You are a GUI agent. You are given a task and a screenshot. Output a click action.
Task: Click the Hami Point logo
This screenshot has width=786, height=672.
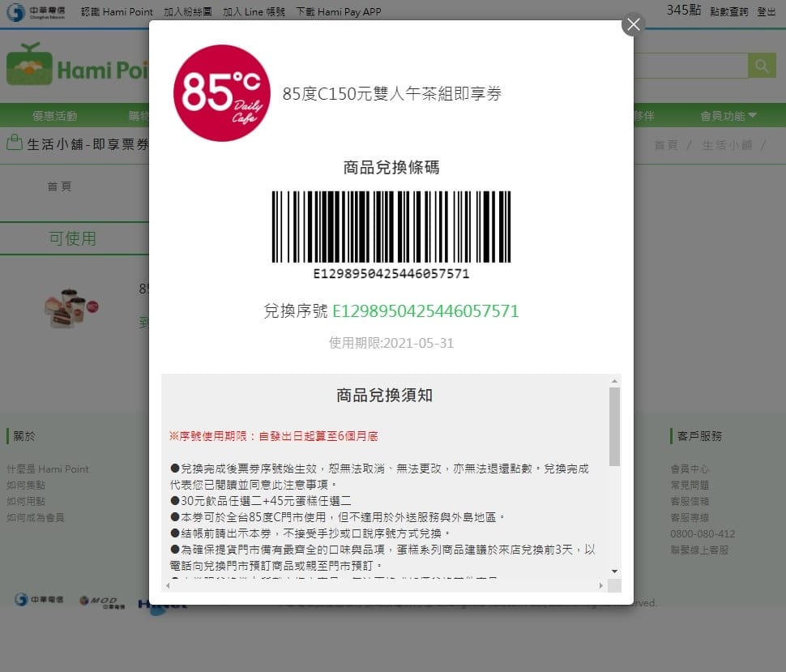[x=77, y=70]
